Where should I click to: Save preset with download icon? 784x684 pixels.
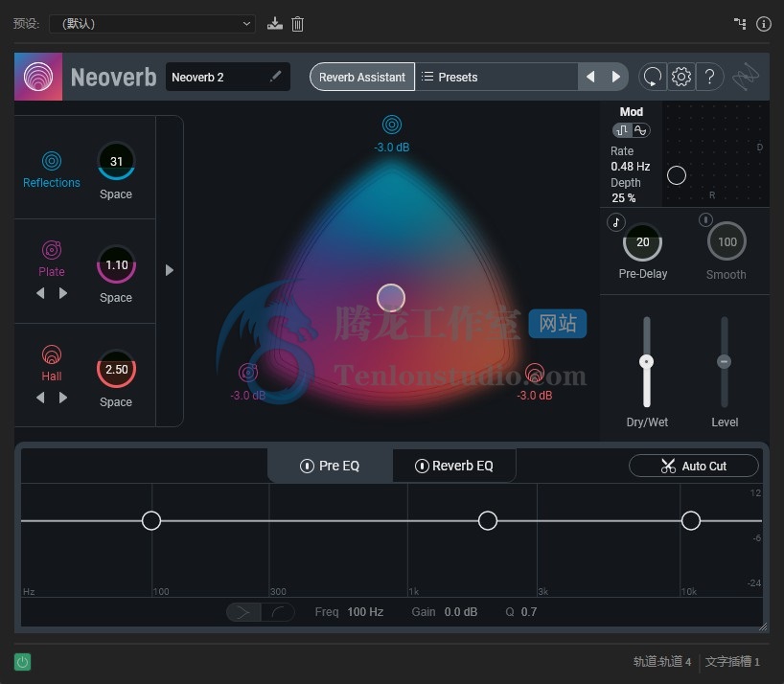(274, 24)
